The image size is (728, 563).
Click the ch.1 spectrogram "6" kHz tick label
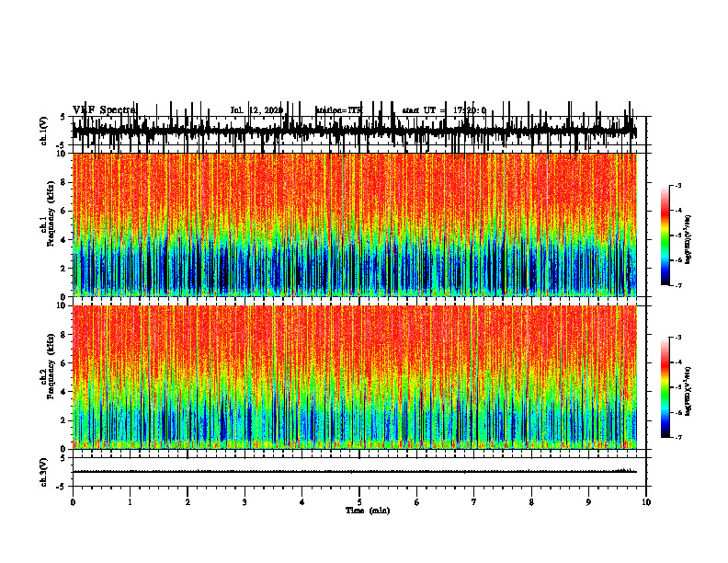tap(64, 212)
